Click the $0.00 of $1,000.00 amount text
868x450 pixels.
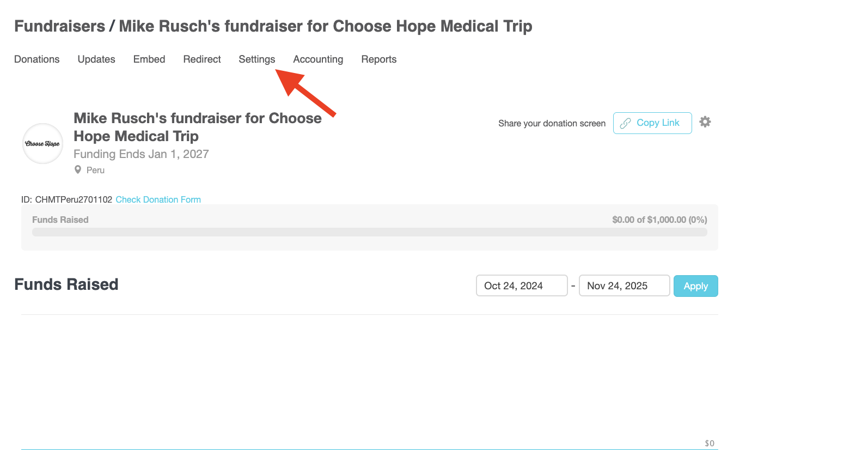[659, 220]
